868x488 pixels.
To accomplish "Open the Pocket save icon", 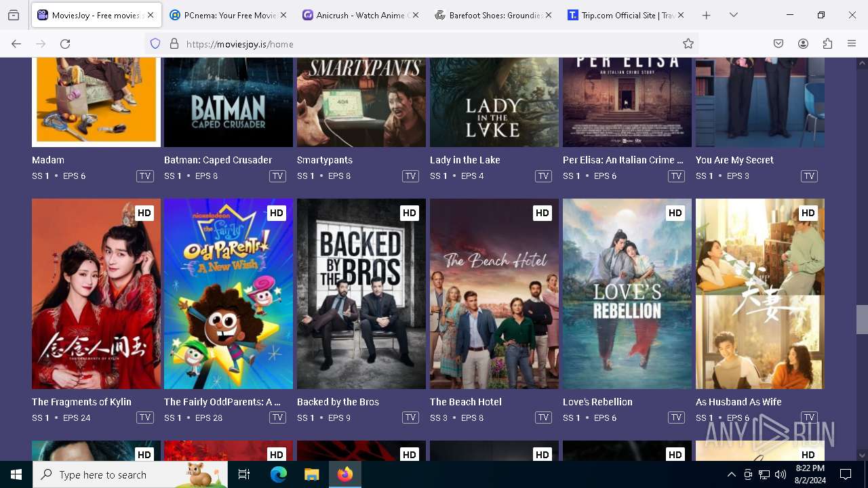I will tap(778, 43).
